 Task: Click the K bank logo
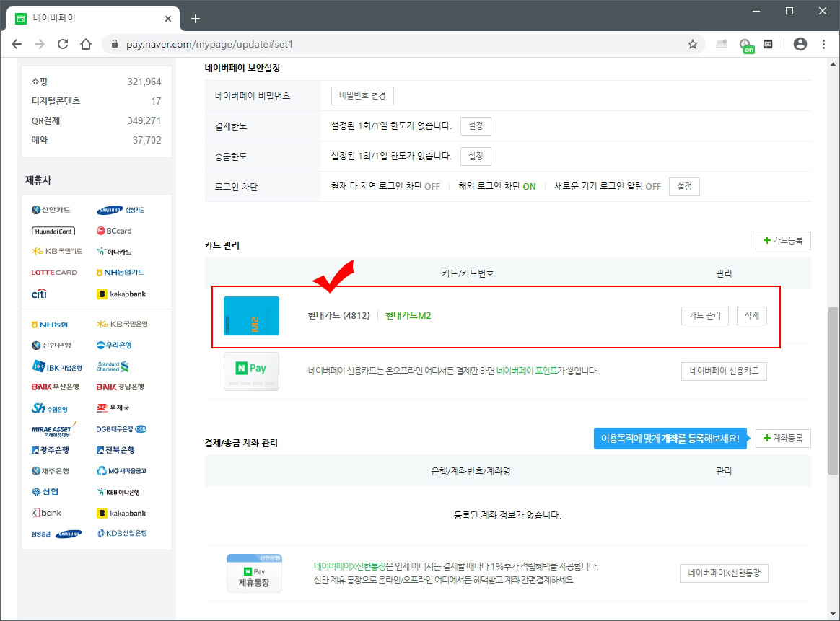[x=46, y=513]
